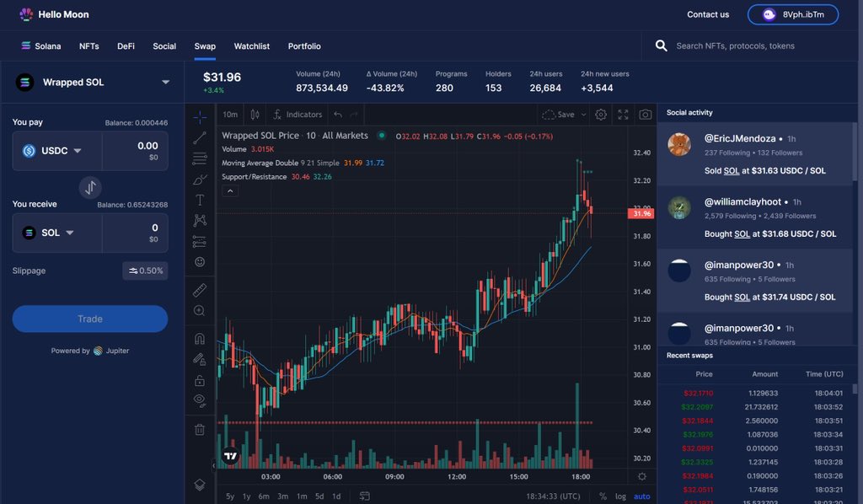Click the redo arrow in chart toolbar
This screenshot has width=863, height=504.
tap(354, 115)
